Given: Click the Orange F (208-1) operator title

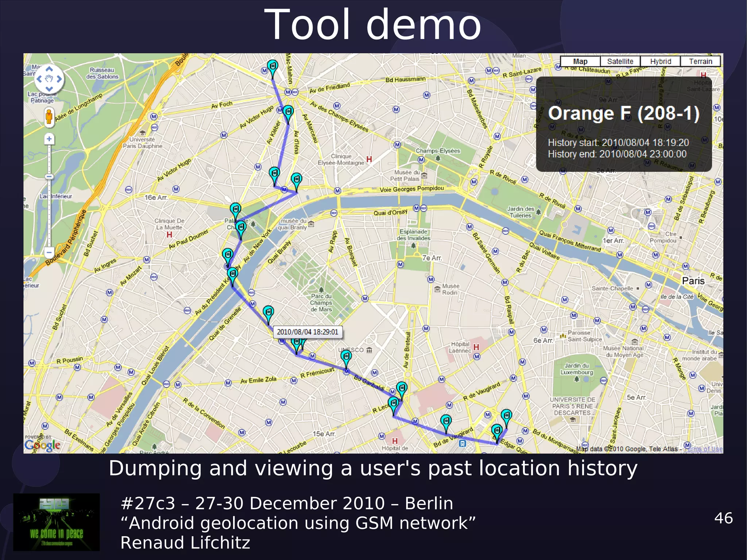Looking at the screenshot, I should (624, 113).
